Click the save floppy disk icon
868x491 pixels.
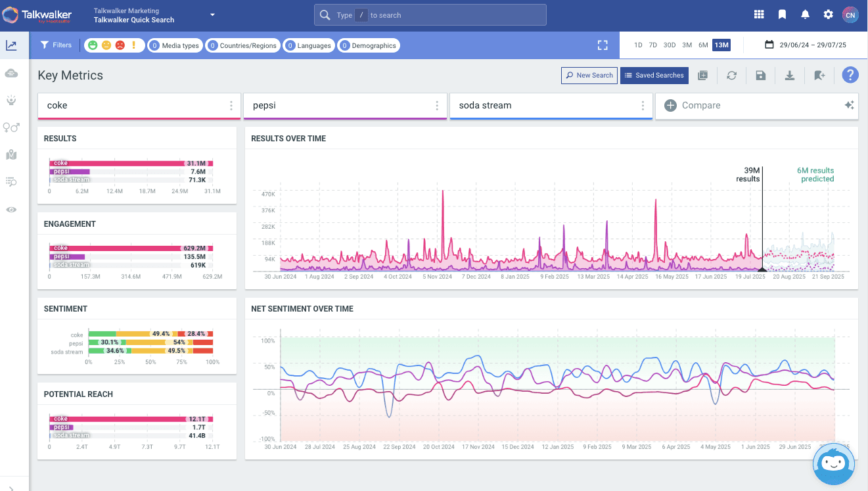click(760, 76)
